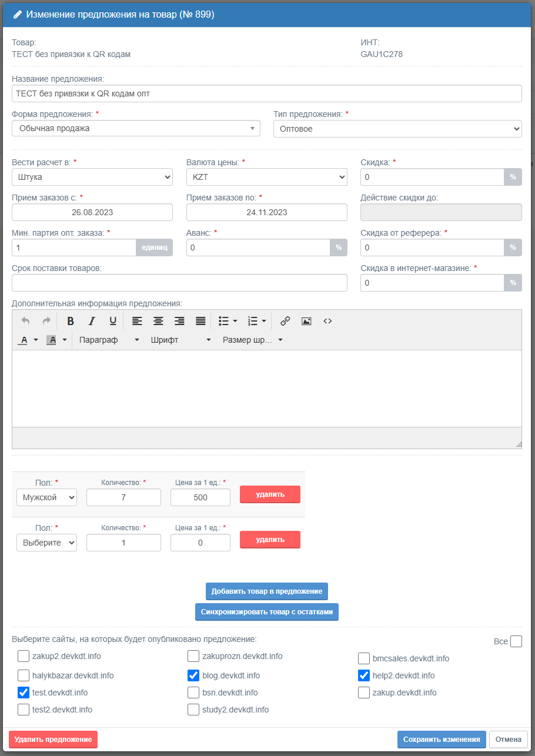
Task: Focus Скидка от реферера field
Action: tap(433, 247)
